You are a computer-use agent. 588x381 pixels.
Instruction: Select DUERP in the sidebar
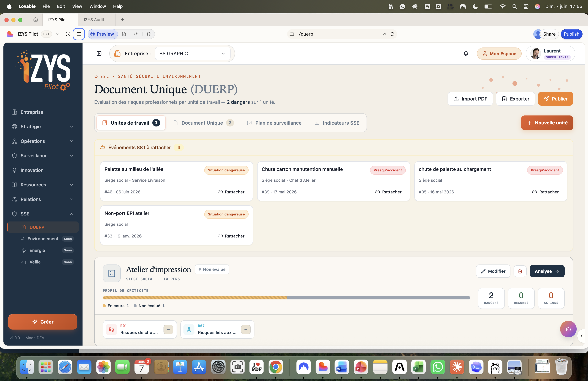43,227
